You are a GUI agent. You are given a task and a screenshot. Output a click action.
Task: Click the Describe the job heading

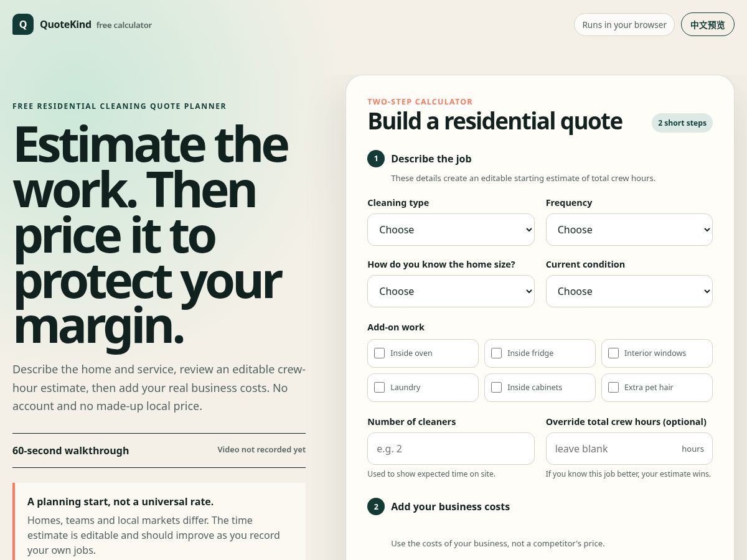pyautogui.click(x=431, y=159)
